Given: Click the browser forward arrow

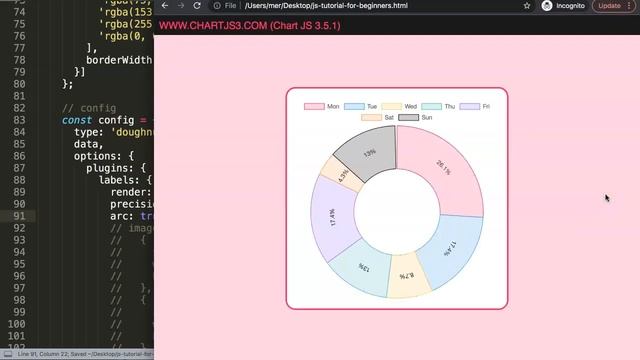Looking at the screenshot, I should pos(181,6).
